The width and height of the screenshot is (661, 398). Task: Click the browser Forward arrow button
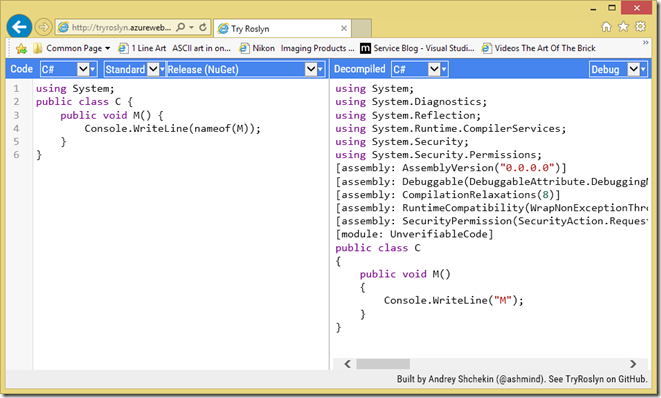click(43, 27)
